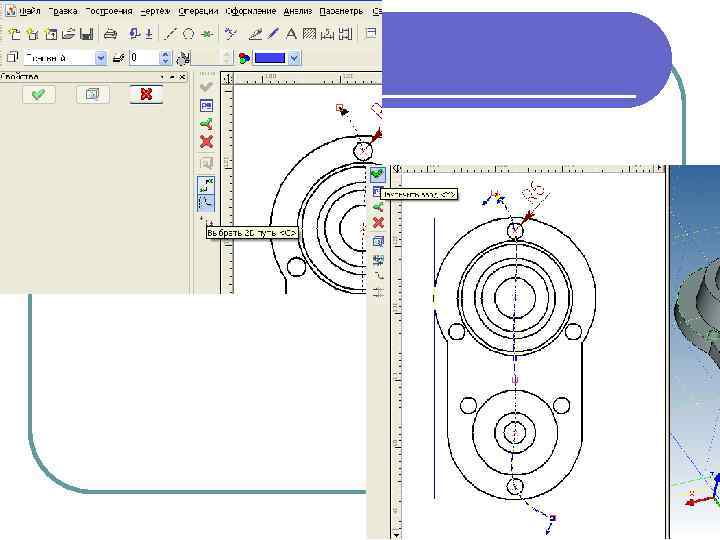Viewport: 720px width, 540px height.
Task: Click the Save floppy-disk icon
Action: (87, 34)
